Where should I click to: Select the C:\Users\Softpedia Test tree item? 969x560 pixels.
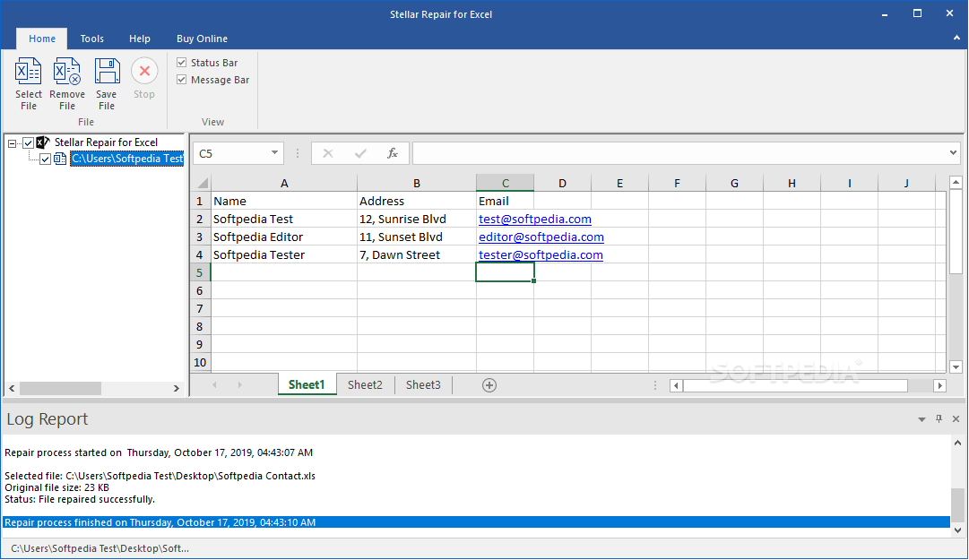[x=126, y=159]
